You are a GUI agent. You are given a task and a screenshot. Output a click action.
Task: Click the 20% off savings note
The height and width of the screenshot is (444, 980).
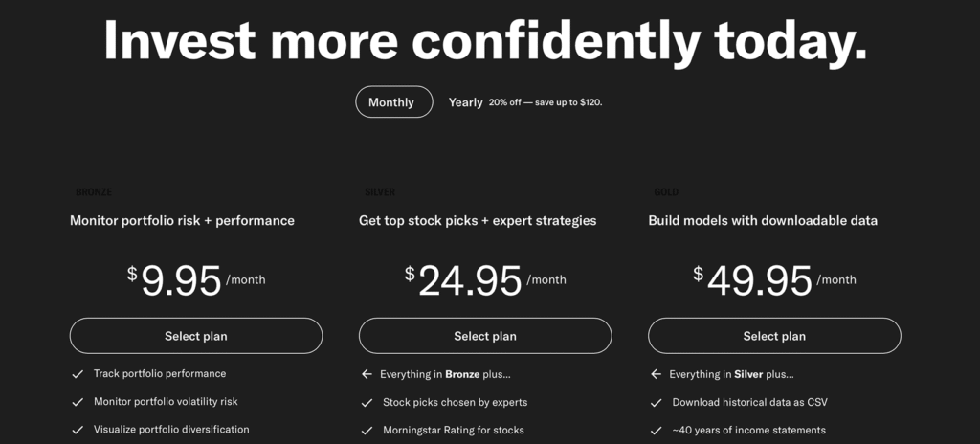pos(545,102)
